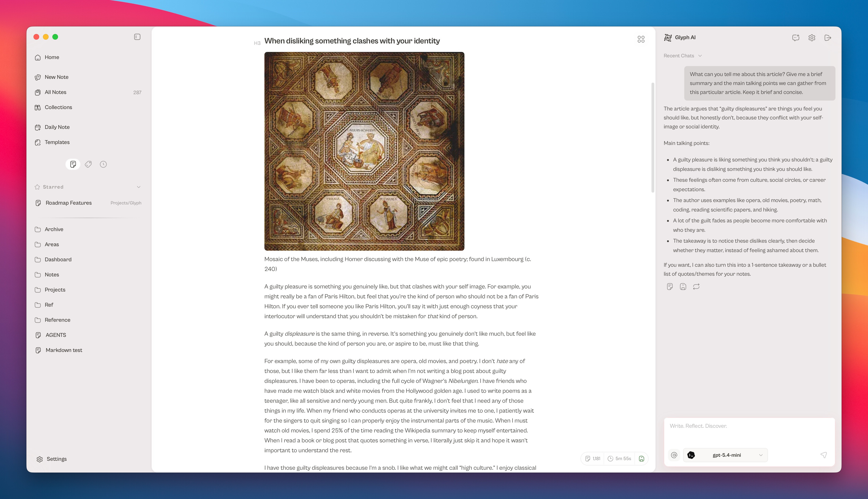
Task: Click the @ mention icon in chat input
Action: [x=674, y=455]
